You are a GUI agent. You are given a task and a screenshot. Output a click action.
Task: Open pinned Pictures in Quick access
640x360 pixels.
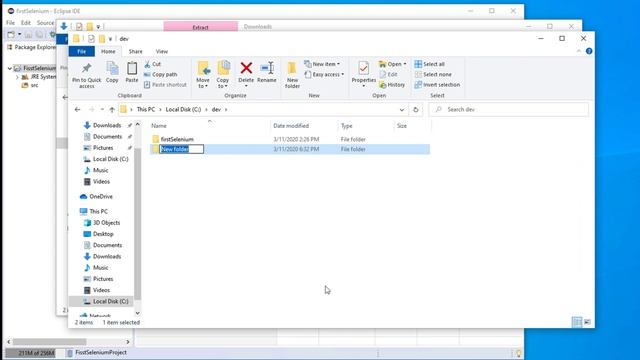click(x=103, y=148)
